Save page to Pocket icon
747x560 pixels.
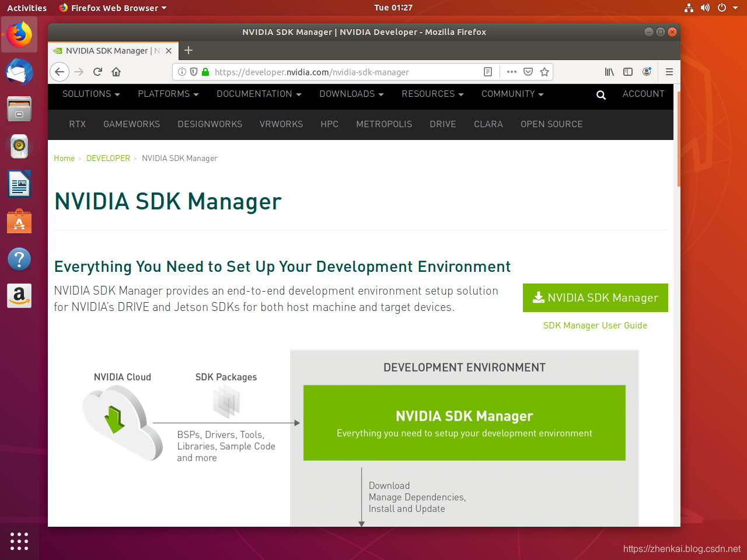click(x=528, y=72)
